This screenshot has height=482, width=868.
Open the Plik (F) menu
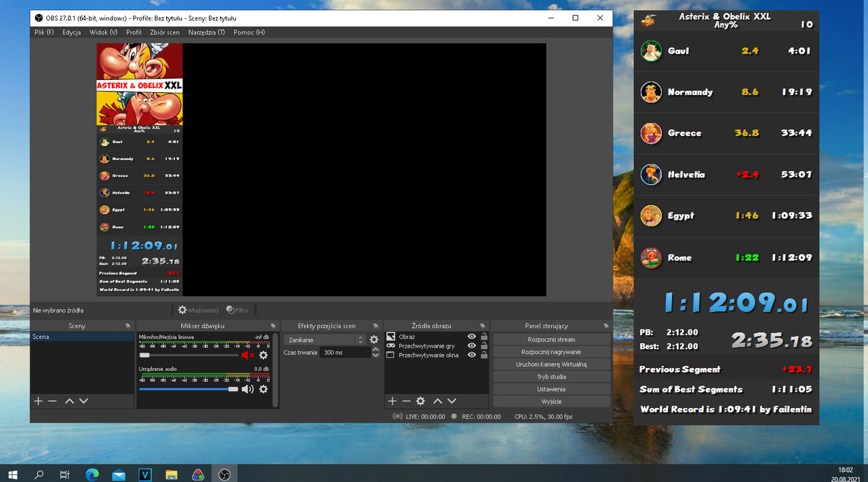(44, 32)
